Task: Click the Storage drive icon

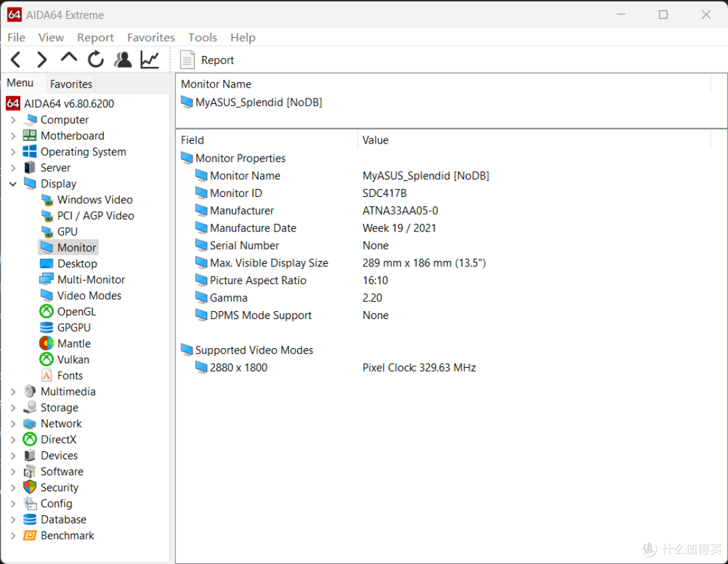Action: tap(30, 407)
